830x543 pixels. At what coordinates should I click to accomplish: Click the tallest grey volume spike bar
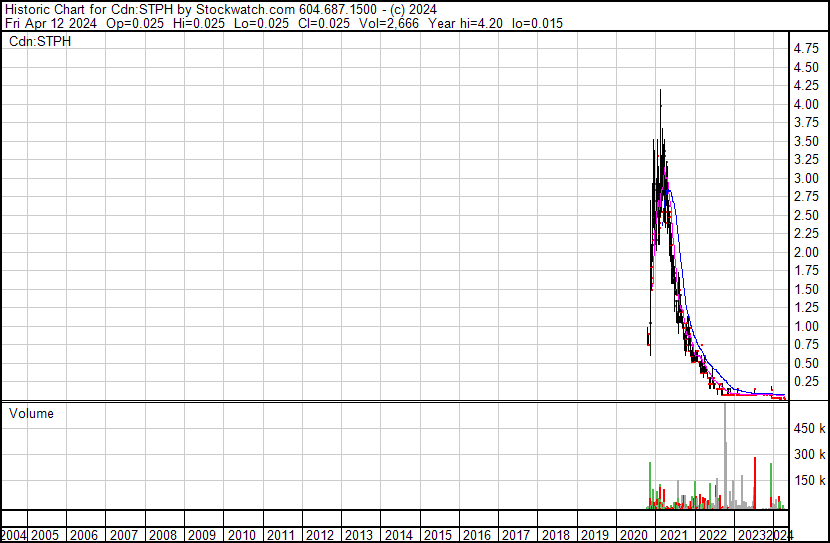[725, 456]
